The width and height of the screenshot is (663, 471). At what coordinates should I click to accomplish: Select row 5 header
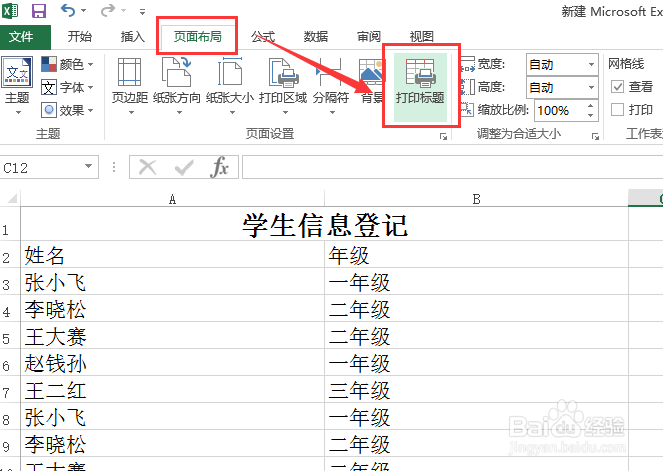(x=10, y=335)
